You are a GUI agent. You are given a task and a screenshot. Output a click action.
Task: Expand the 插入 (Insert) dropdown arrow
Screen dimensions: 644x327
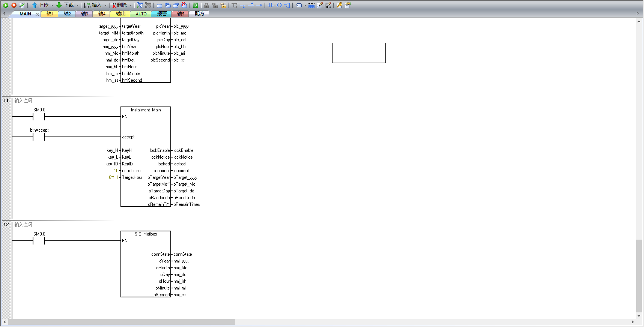pos(105,5)
